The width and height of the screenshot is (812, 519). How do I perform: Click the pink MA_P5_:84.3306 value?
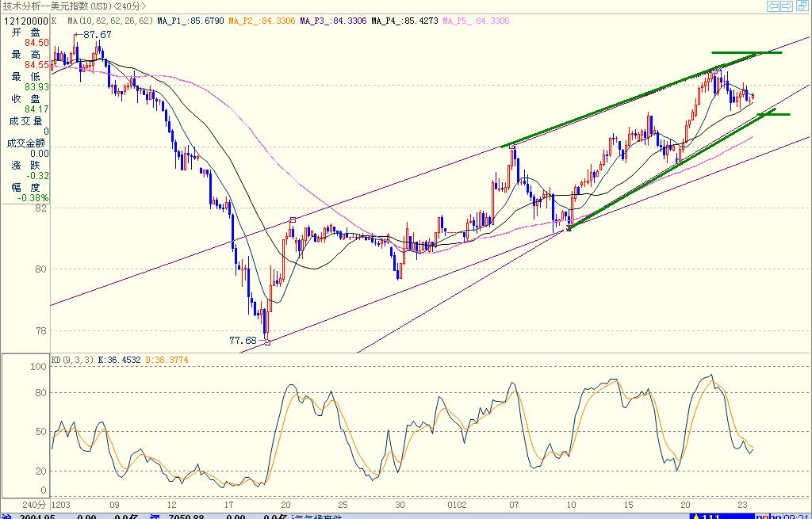(x=477, y=21)
